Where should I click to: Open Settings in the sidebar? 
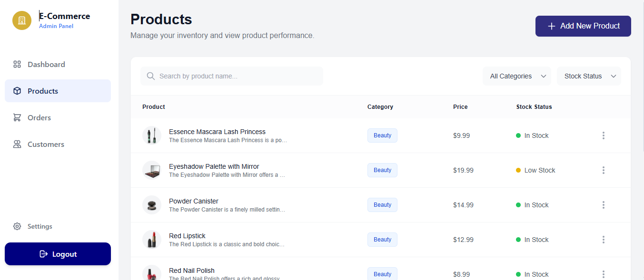(58, 226)
